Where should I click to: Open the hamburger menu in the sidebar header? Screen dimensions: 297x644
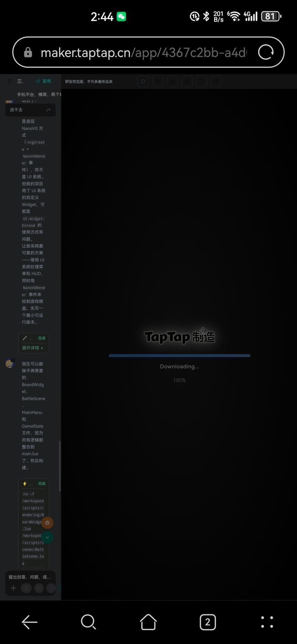[x=9, y=81]
